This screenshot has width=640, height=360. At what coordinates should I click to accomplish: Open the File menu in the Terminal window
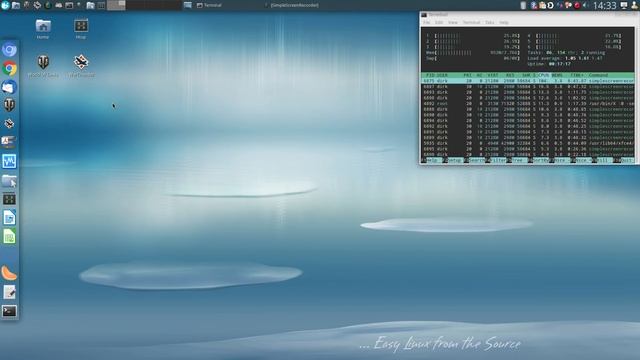(x=427, y=22)
